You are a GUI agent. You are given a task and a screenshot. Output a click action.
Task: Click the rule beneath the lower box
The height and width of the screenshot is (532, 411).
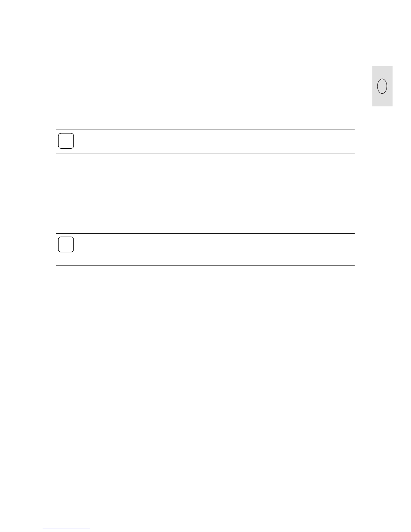pyautogui.click(x=205, y=266)
